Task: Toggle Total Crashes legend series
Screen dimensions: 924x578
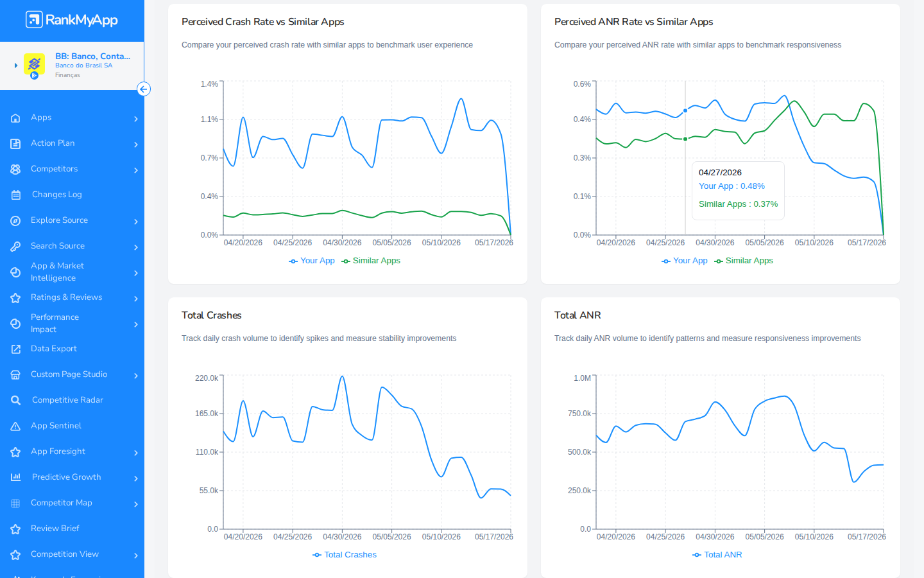Action: (345, 555)
